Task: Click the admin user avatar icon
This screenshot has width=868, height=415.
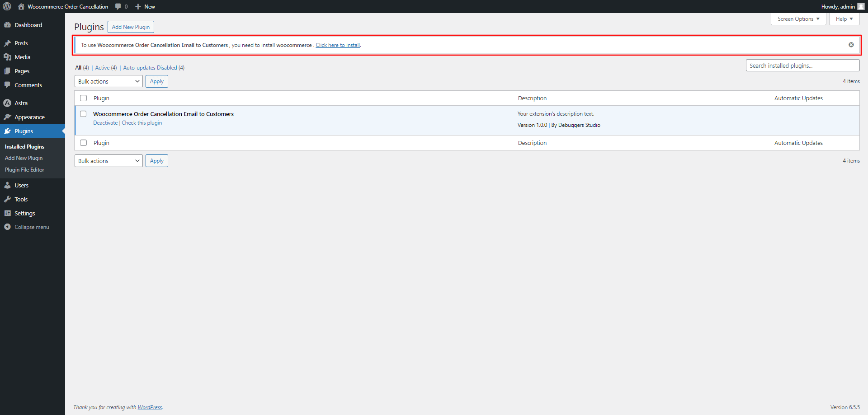Action: [x=861, y=6]
